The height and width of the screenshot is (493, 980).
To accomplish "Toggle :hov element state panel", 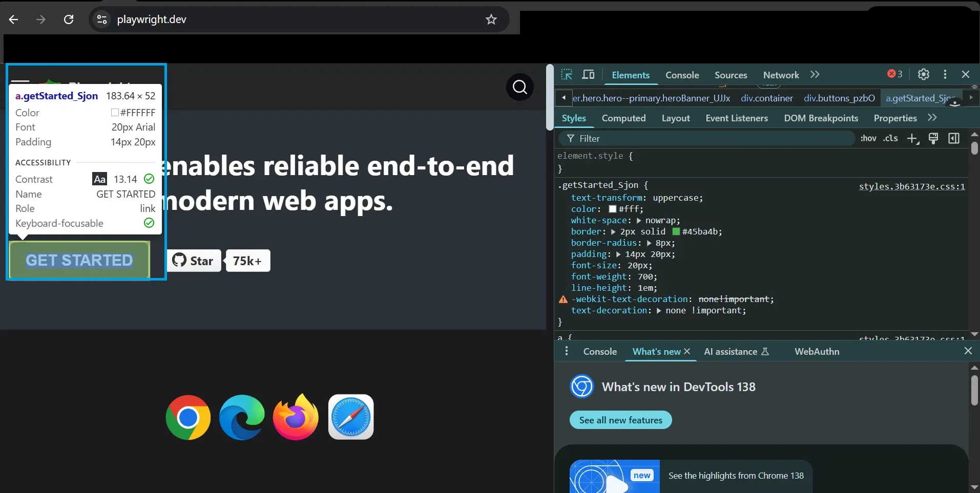I will (x=868, y=138).
